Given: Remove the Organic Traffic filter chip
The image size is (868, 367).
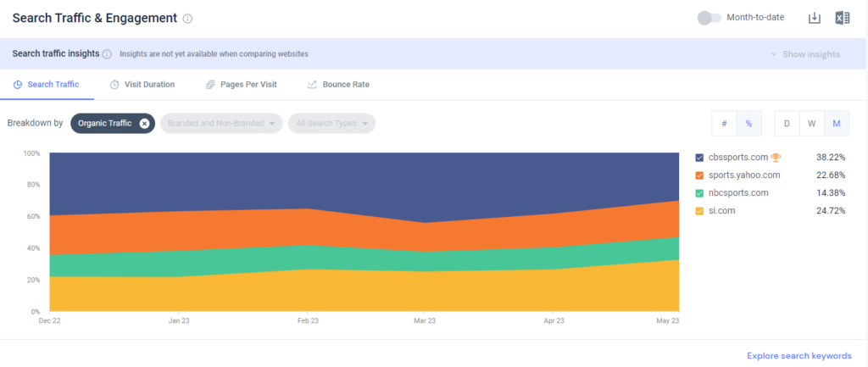Looking at the screenshot, I should (144, 124).
